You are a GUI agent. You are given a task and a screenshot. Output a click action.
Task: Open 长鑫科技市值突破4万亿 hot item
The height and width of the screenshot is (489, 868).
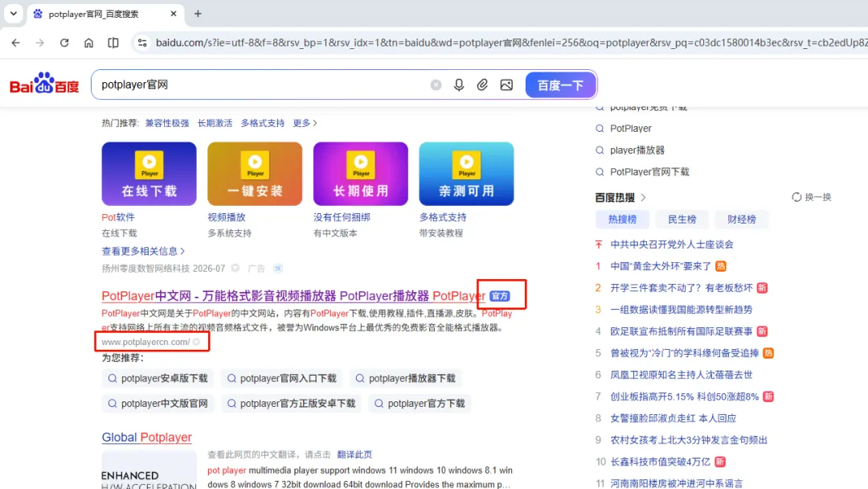[660, 462]
